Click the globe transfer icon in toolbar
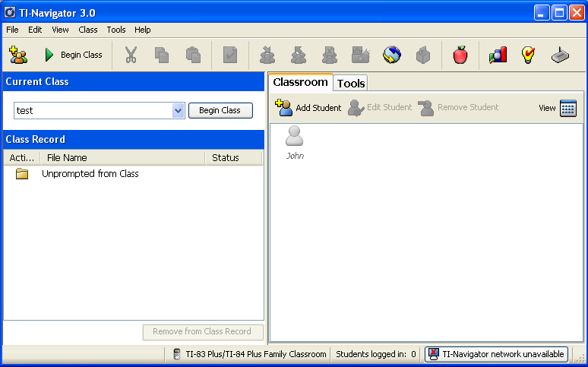 392,55
